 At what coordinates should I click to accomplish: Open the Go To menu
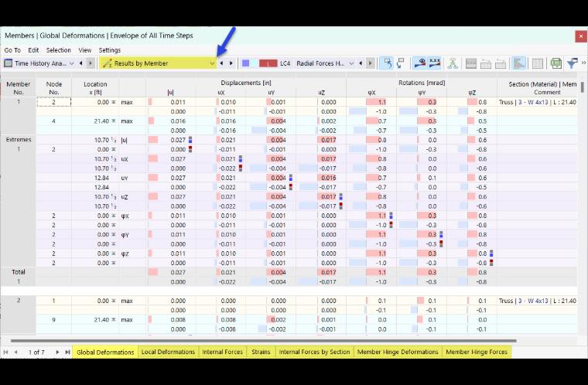pos(12,49)
